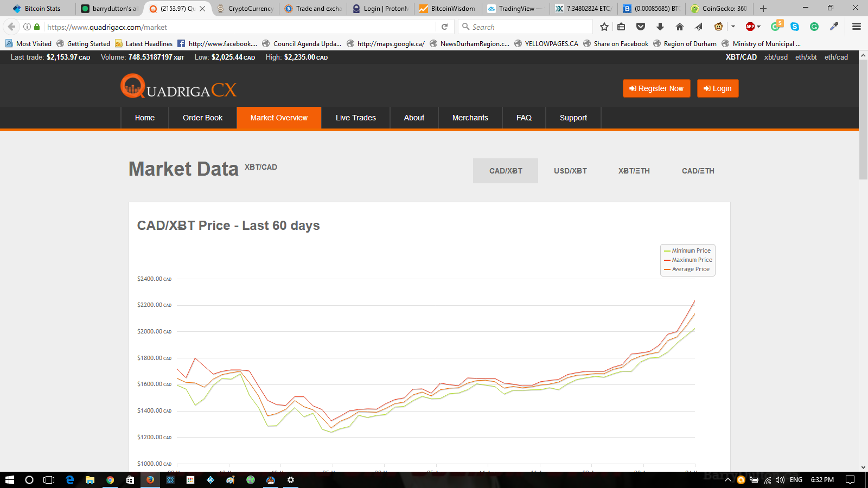Click the ENG language indicator in tray
The image size is (868, 488).
coord(796,480)
